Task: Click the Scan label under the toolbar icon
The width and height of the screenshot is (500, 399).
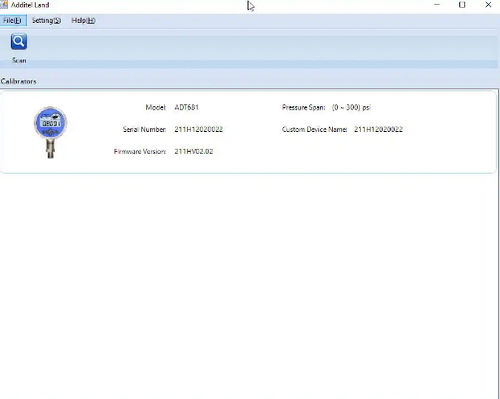Action: pyautogui.click(x=19, y=60)
